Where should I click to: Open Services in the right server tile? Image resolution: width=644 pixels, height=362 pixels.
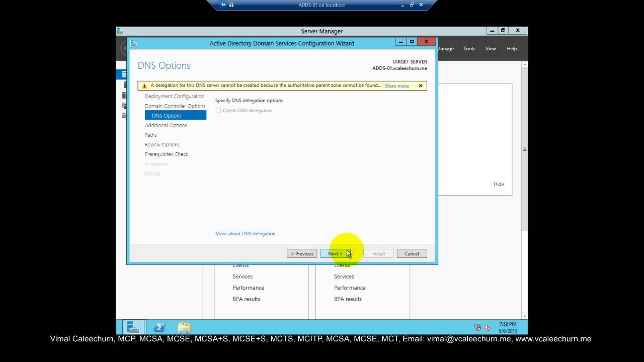[344, 277]
